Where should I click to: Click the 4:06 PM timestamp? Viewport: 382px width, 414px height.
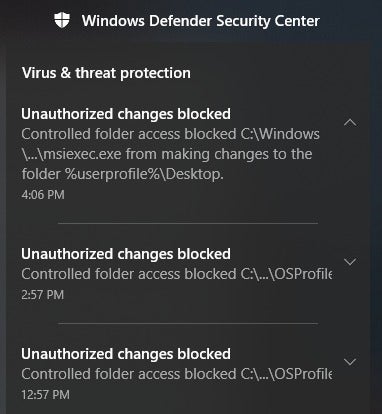click(x=43, y=194)
